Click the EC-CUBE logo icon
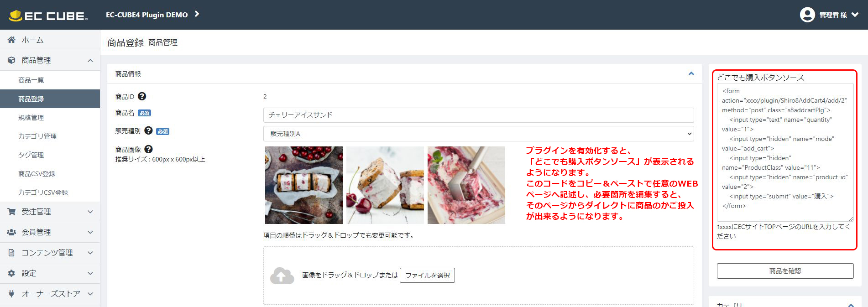Image resolution: width=868 pixels, height=307 pixels. [x=16, y=16]
